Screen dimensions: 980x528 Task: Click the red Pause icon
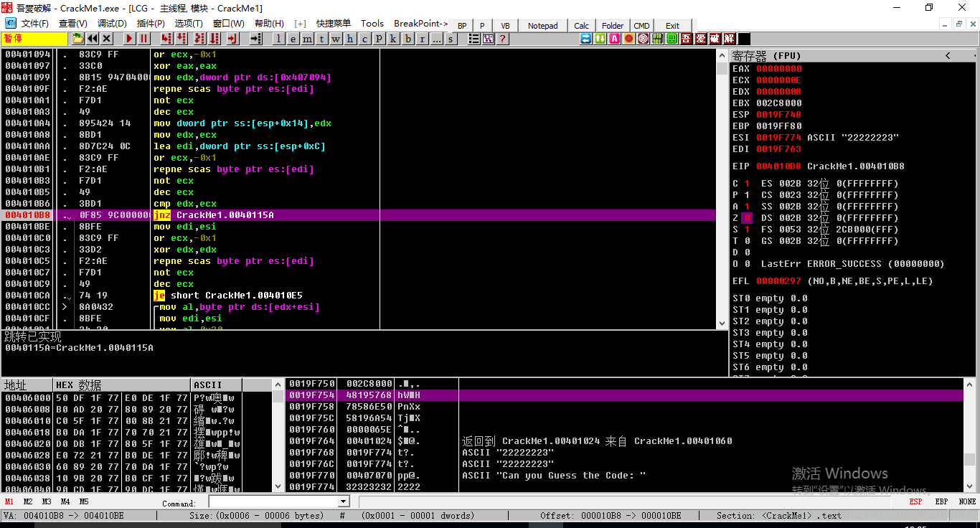[144, 39]
